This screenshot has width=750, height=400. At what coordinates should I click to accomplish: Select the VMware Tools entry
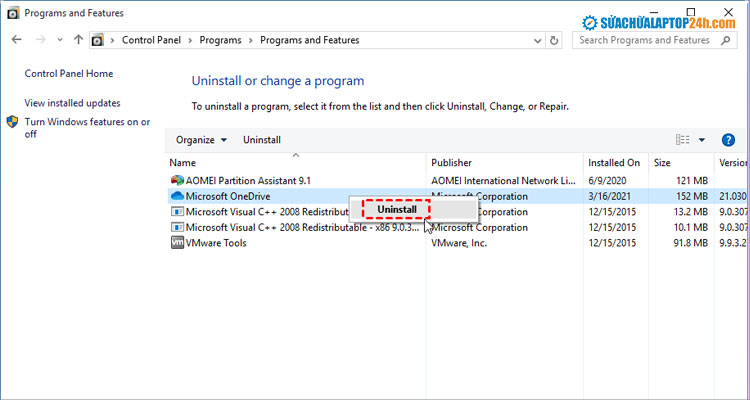[216, 243]
